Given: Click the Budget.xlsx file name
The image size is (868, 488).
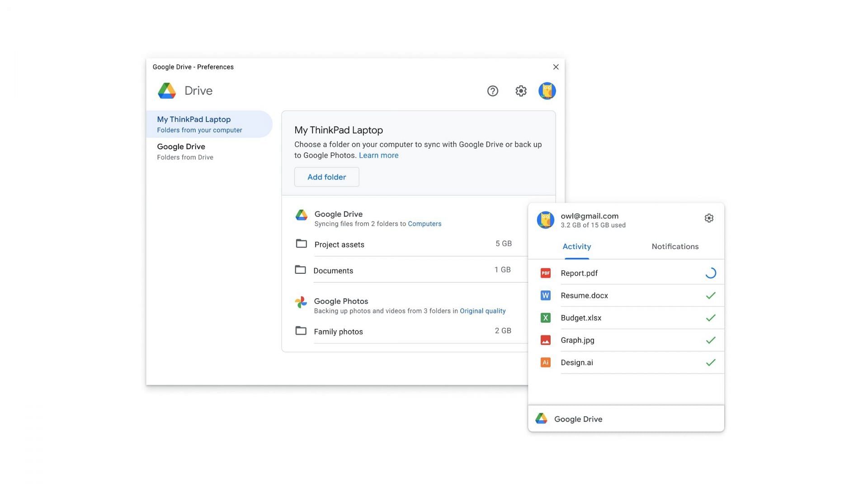Looking at the screenshot, I should [x=581, y=318].
